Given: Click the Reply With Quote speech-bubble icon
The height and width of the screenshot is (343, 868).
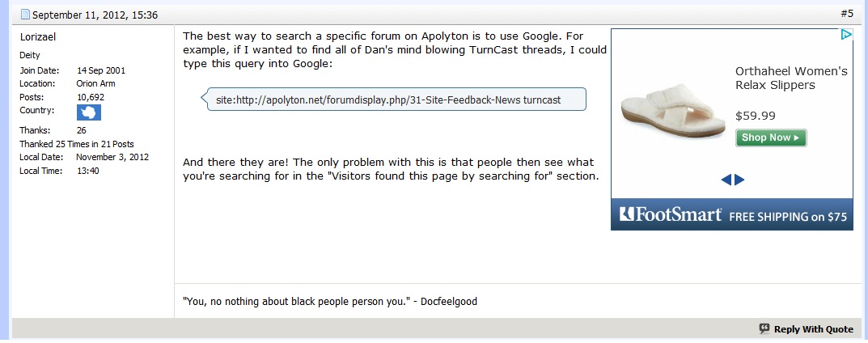Looking at the screenshot, I should 764,329.
